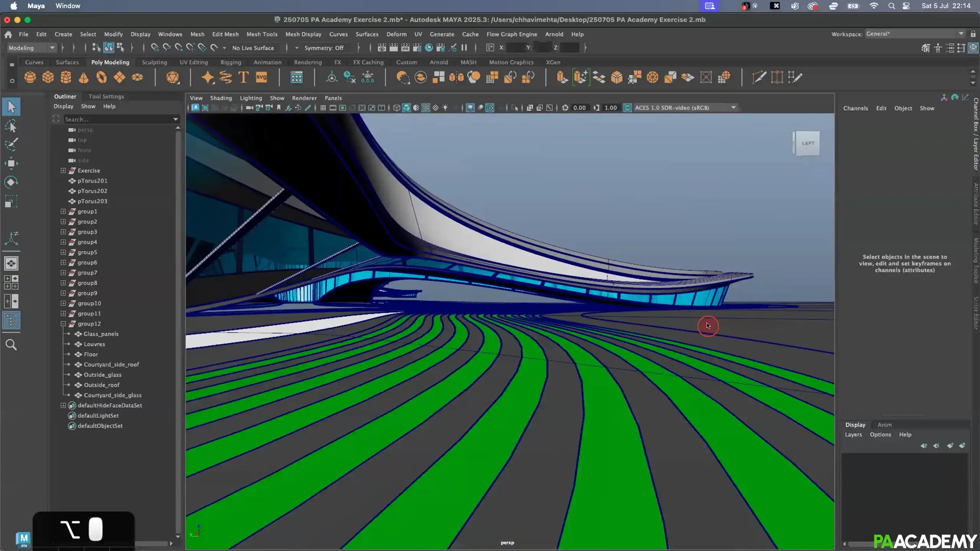The width and height of the screenshot is (980, 551).
Task: Activate the Move tool in the toolbox
Action: [11, 164]
